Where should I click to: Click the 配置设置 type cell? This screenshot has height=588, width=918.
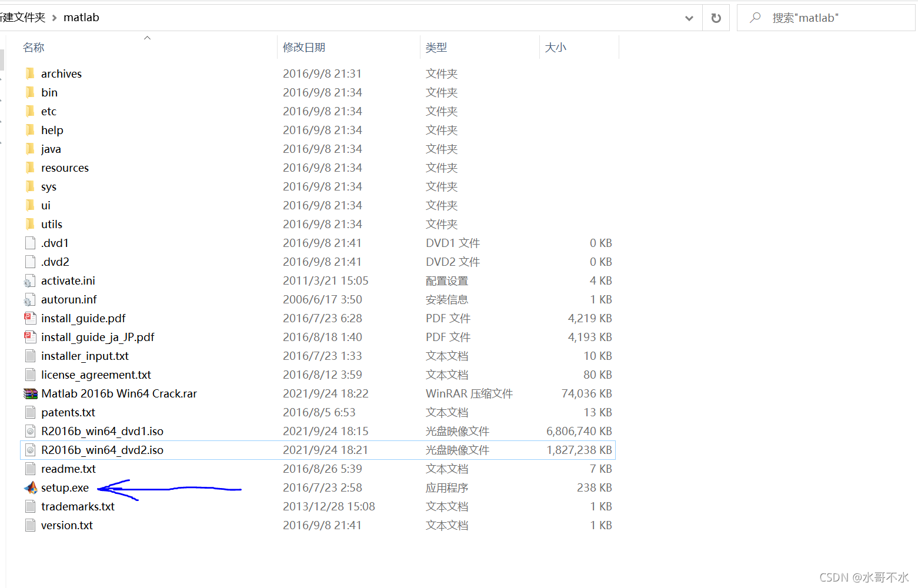point(447,280)
